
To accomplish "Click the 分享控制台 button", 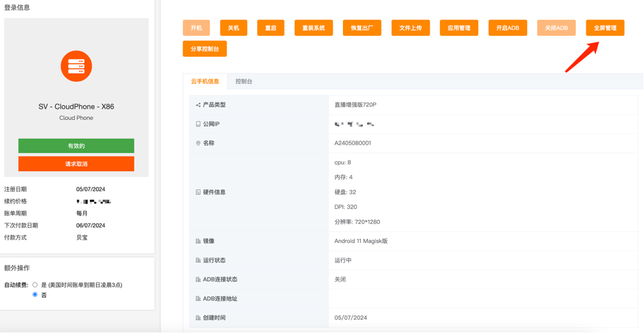I will tap(205, 49).
